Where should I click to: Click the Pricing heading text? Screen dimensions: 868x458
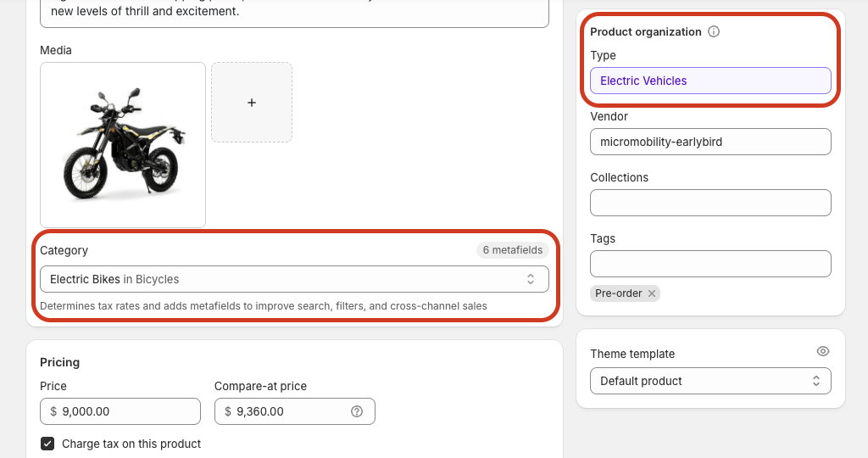click(x=60, y=362)
